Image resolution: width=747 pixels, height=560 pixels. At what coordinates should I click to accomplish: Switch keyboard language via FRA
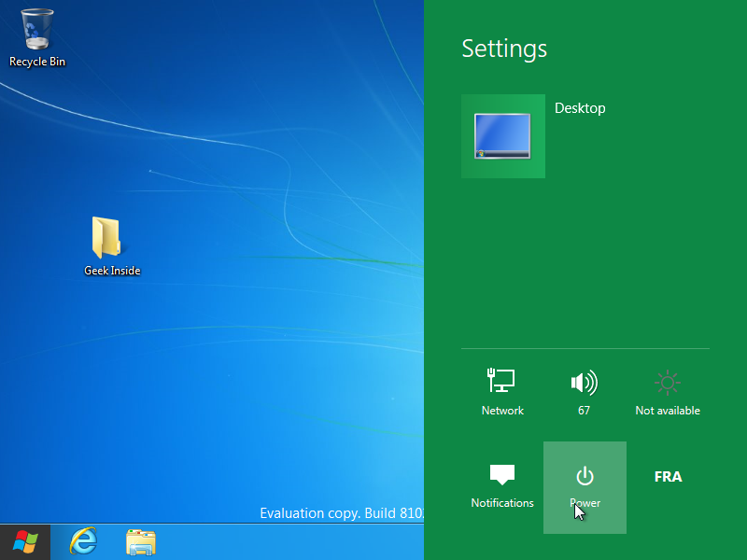(x=668, y=477)
